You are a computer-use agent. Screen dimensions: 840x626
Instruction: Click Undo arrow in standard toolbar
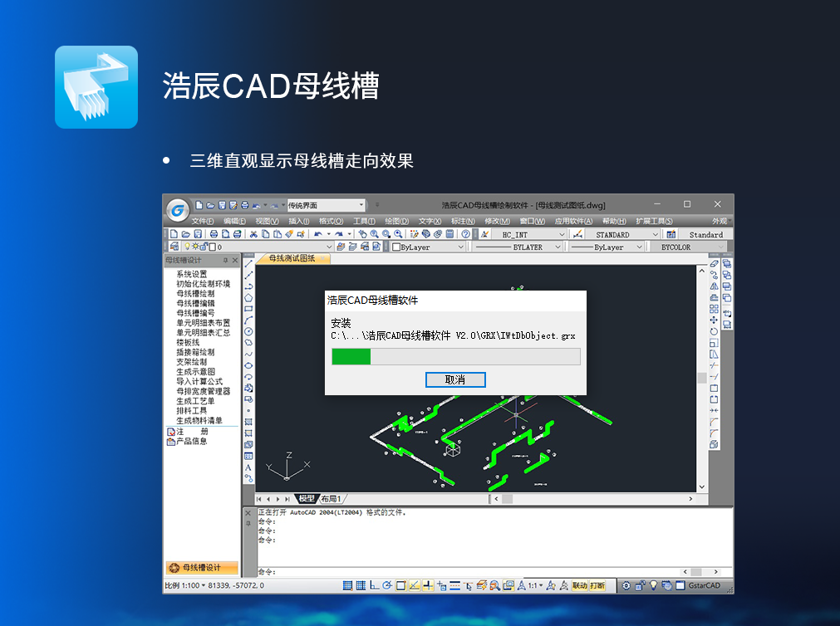(x=317, y=234)
